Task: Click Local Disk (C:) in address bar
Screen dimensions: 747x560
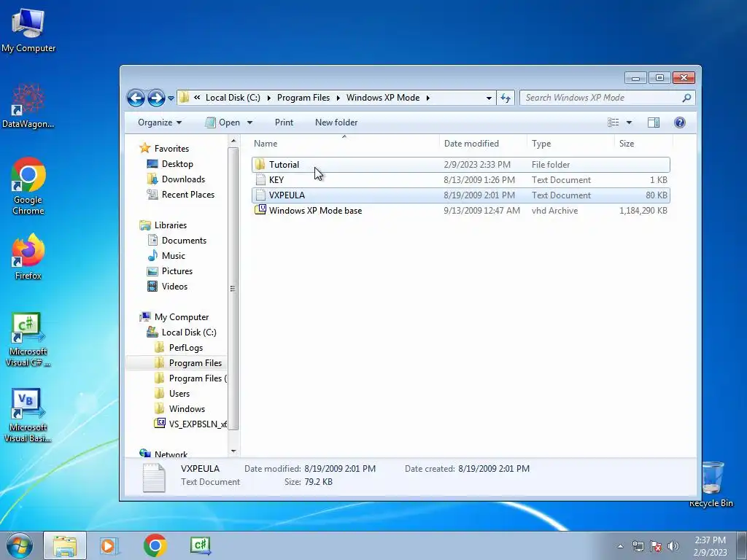Action: pos(233,98)
